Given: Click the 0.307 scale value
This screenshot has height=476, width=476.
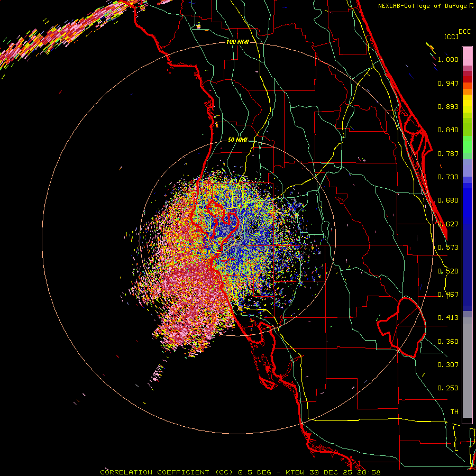Looking at the screenshot, I should click(x=448, y=365).
